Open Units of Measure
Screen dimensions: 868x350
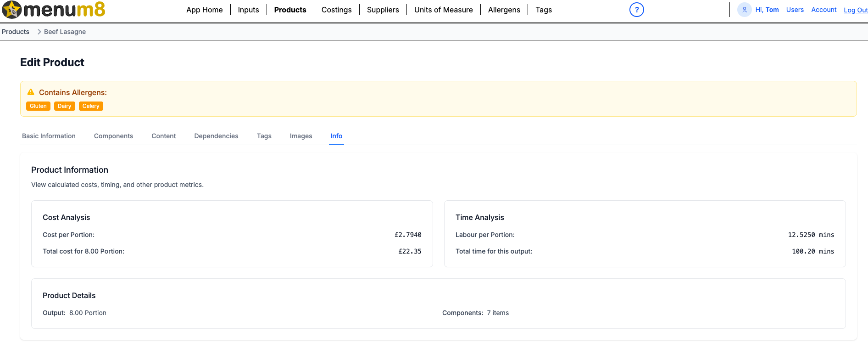point(444,10)
